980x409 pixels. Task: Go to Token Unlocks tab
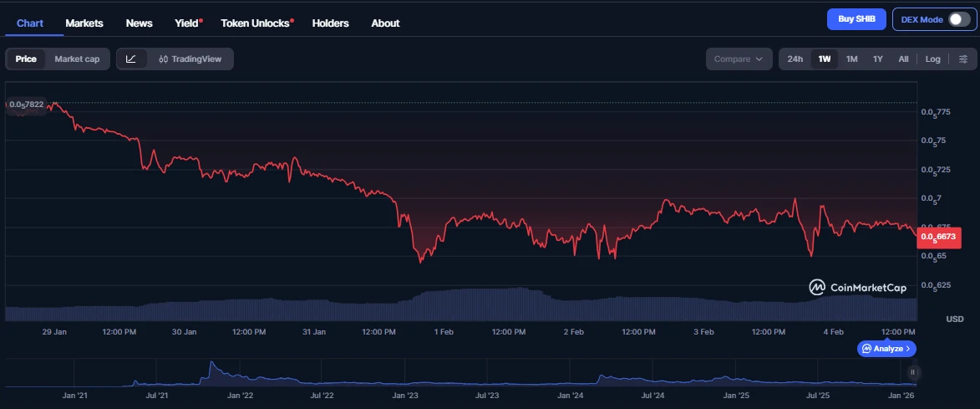point(256,23)
